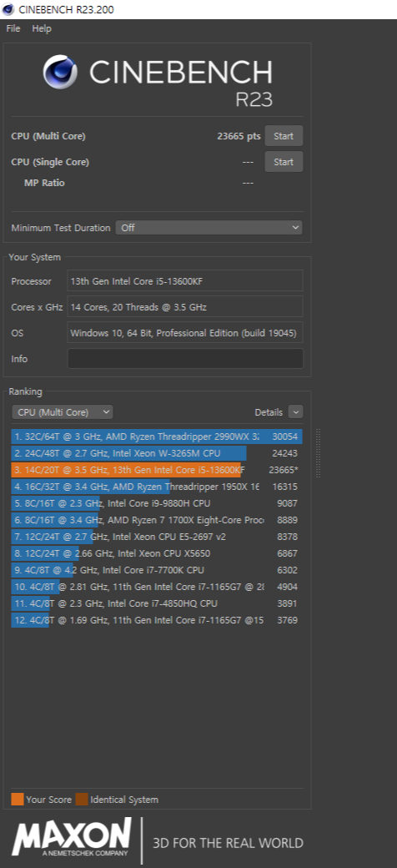Click the MP Ratio label
397x868 pixels.
[x=44, y=183]
